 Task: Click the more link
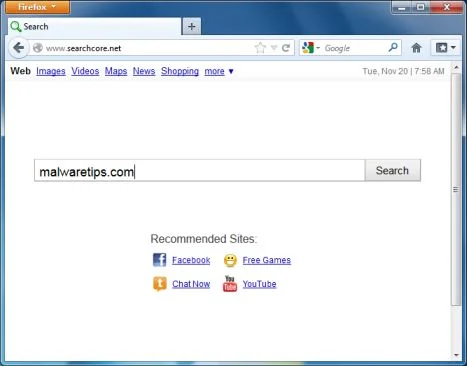[x=214, y=71]
